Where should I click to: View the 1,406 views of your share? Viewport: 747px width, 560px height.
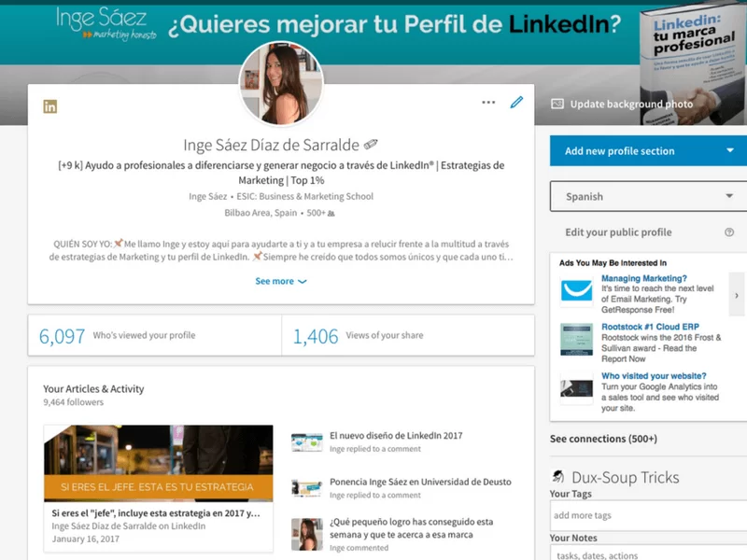pyautogui.click(x=408, y=335)
